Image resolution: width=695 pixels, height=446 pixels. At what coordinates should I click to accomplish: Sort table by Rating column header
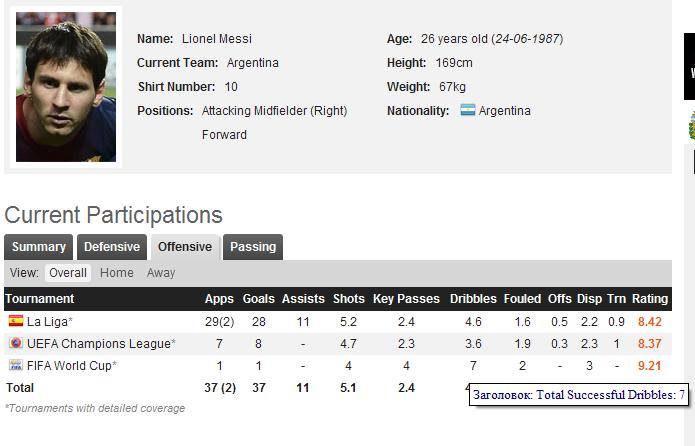point(650,299)
